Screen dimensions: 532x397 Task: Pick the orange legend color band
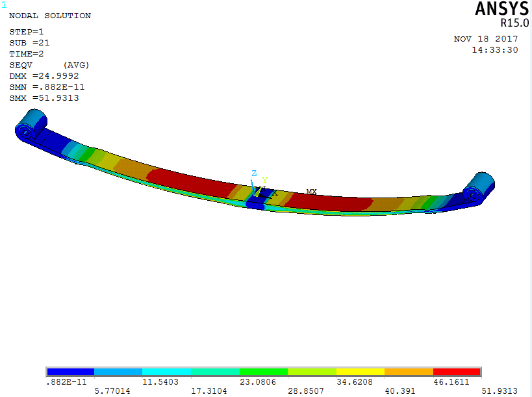pos(409,372)
